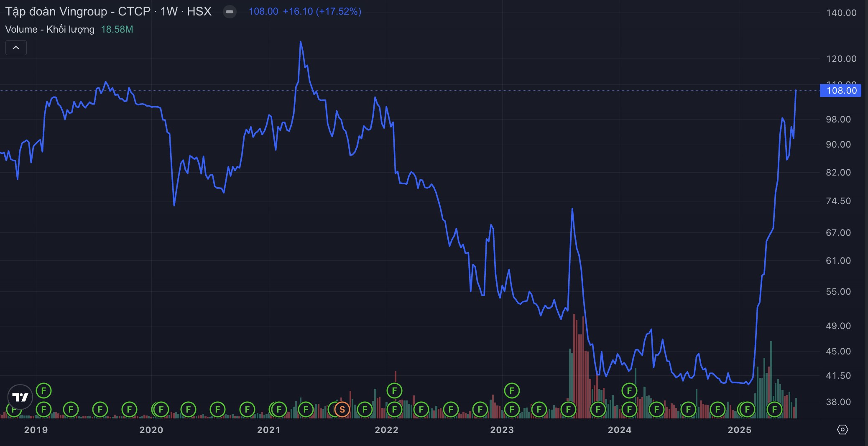
Task: Click the 140.00 label on price axis
Action: (841, 13)
